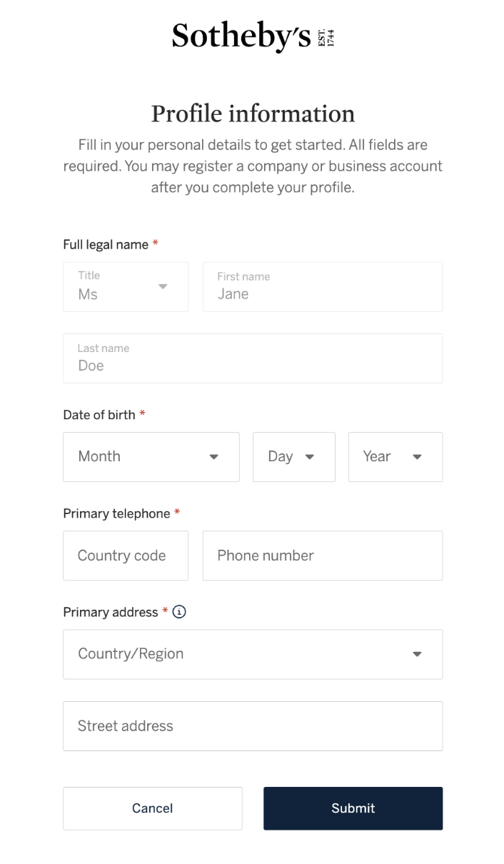Screen dimensions: 504x864
Task: Click the Last name field
Action: 252,358
